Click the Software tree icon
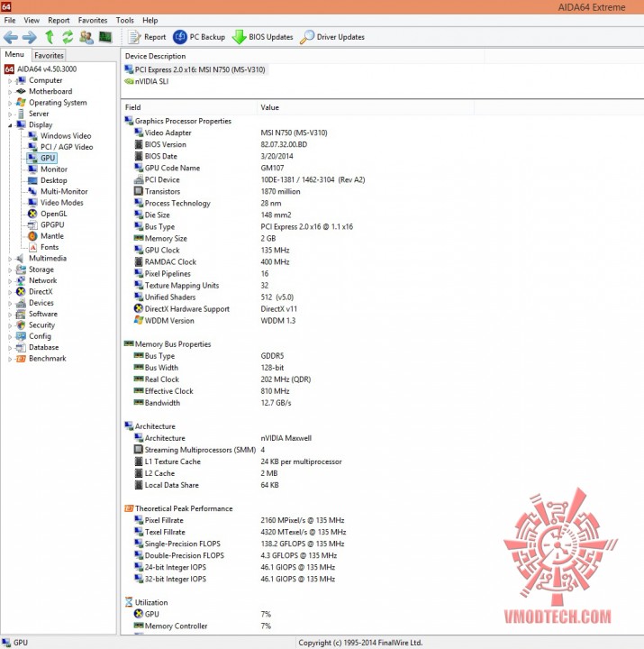 click(21, 314)
